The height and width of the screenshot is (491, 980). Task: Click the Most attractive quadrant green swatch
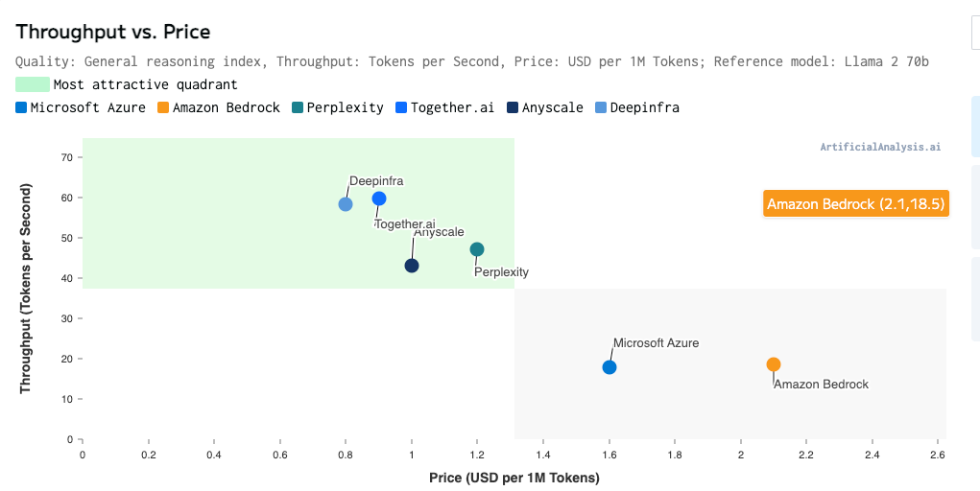coord(33,84)
